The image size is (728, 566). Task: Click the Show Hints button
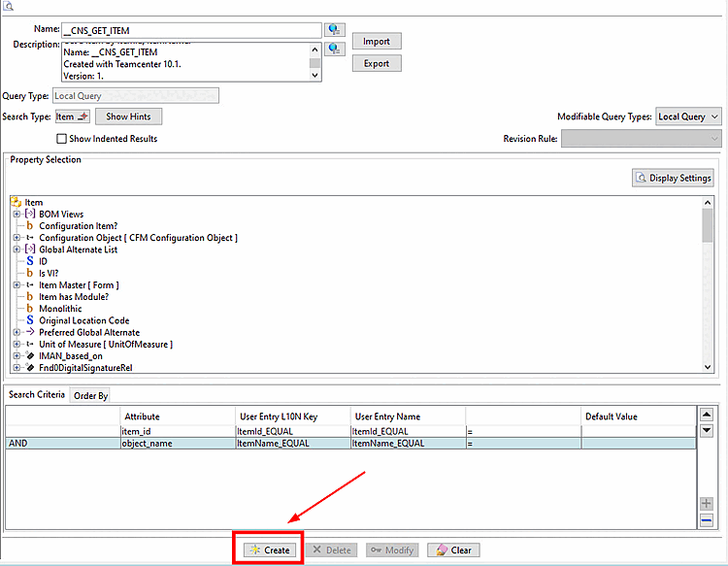click(128, 117)
